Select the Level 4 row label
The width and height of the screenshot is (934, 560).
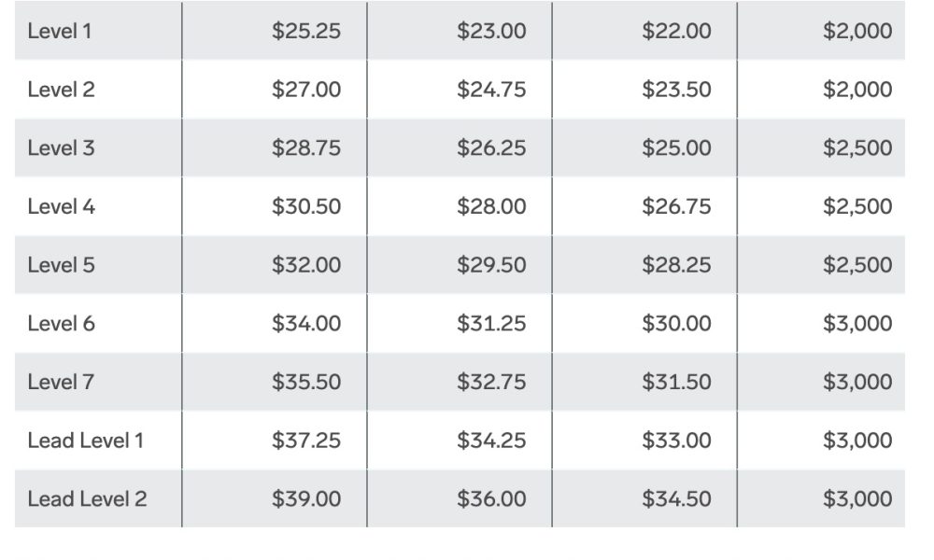[61, 206]
